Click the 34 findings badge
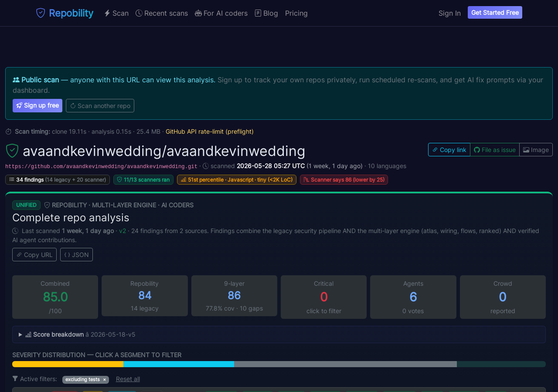The width and height of the screenshot is (558, 392). [x=58, y=179]
